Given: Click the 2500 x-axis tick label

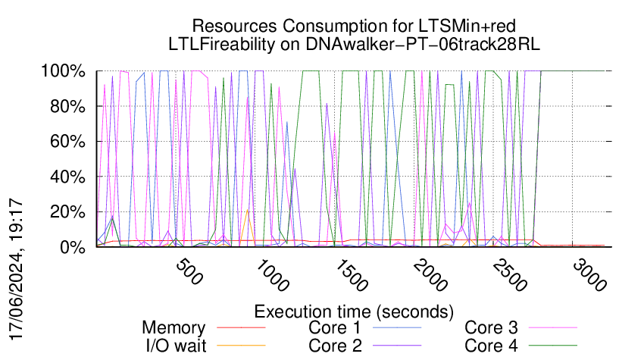Looking at the screenshot, I should click(x=511, y=275).
